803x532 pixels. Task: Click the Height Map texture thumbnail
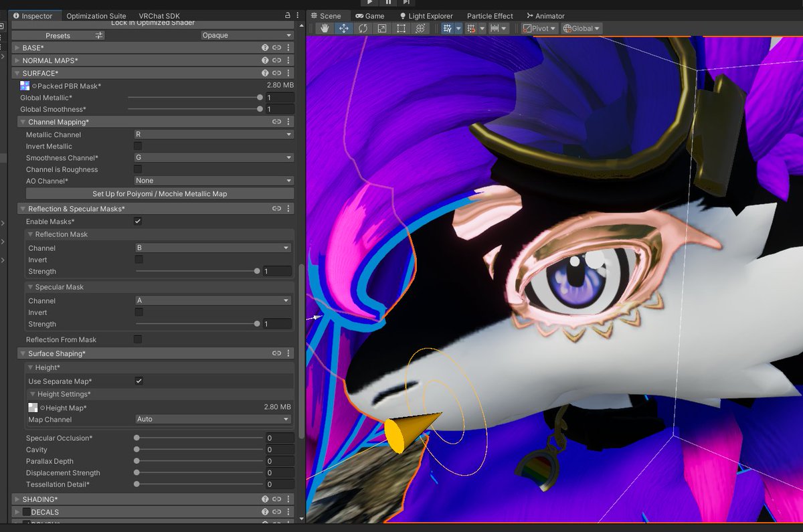click(33, 408)
